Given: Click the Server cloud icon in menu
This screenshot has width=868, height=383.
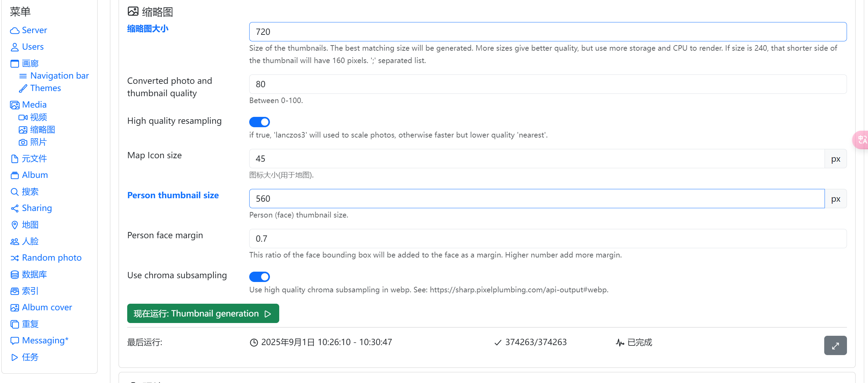Looking at the screenshot, I should [14, 31].
